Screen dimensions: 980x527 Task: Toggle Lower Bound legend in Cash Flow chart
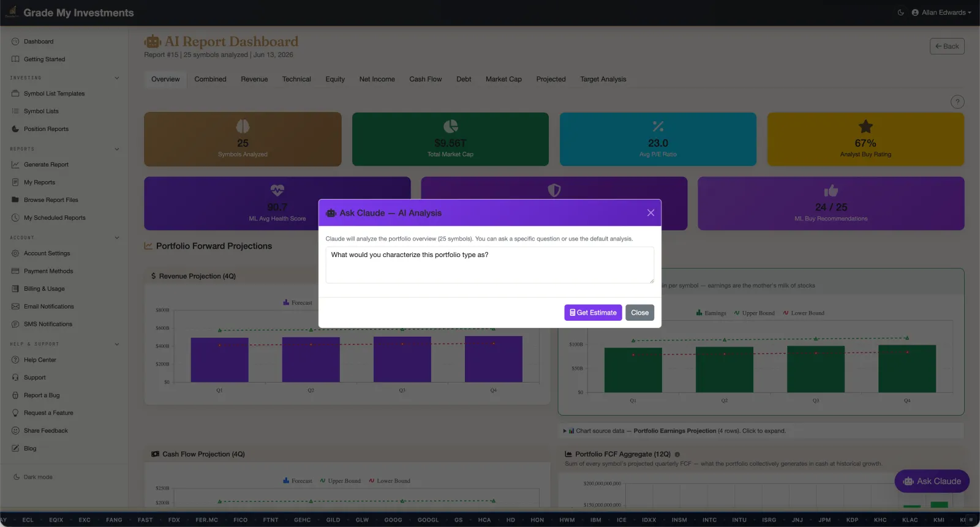pos(390,481)
